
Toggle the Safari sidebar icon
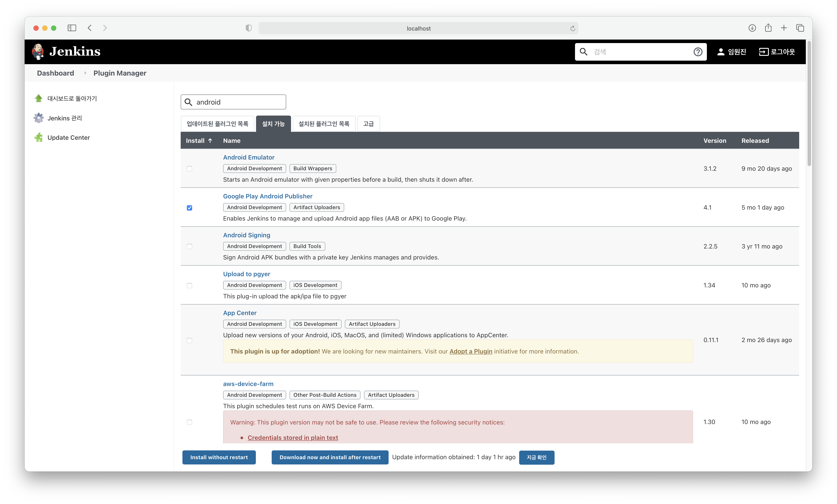[72, 28]
